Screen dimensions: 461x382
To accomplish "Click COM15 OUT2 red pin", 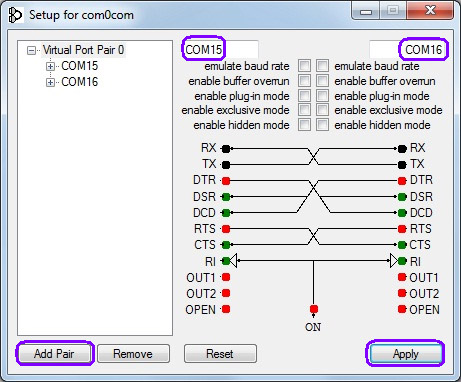I will point(226,293).
